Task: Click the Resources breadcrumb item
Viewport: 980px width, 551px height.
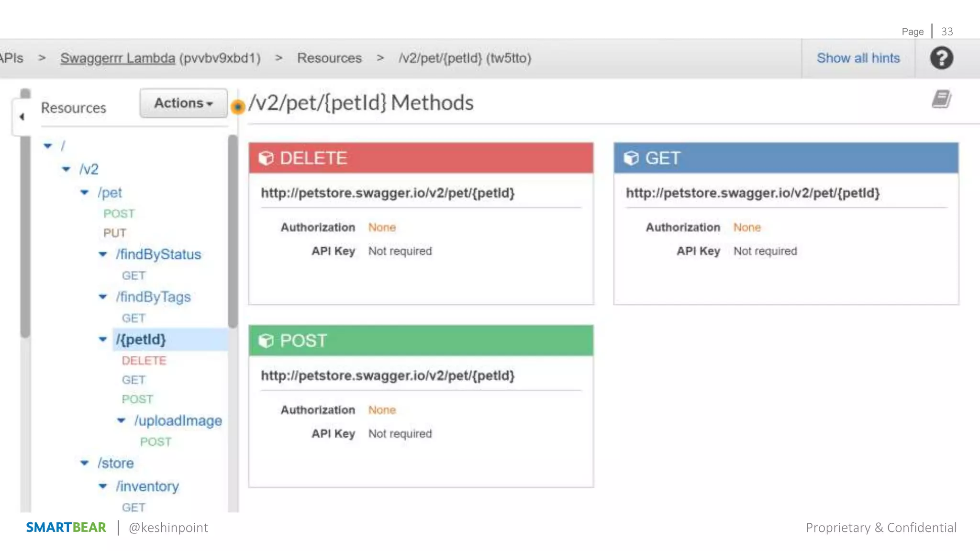Action: (329, 58)
